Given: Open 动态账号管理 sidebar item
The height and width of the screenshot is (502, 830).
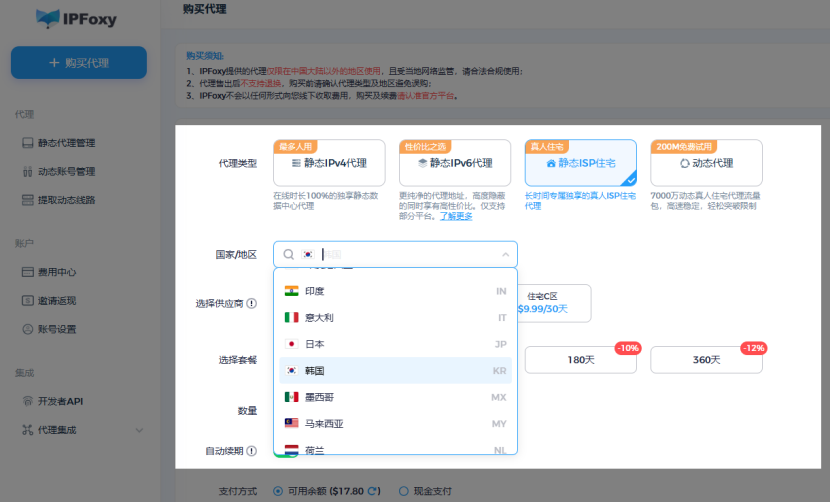Looking at the screenshot, I should [66, 171].
